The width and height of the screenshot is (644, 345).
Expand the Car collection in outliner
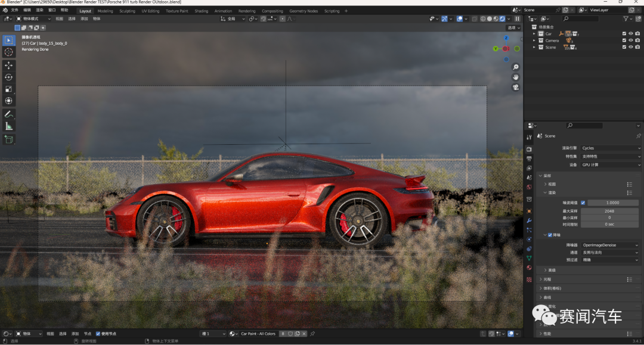(x=534, y=33)
